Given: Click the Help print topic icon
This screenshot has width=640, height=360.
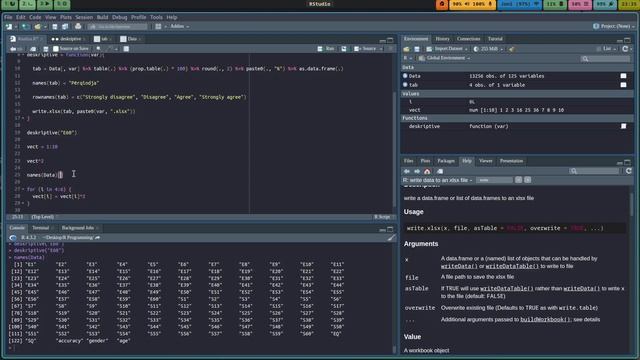Looking at the screenshot, I should coord(440,171).
